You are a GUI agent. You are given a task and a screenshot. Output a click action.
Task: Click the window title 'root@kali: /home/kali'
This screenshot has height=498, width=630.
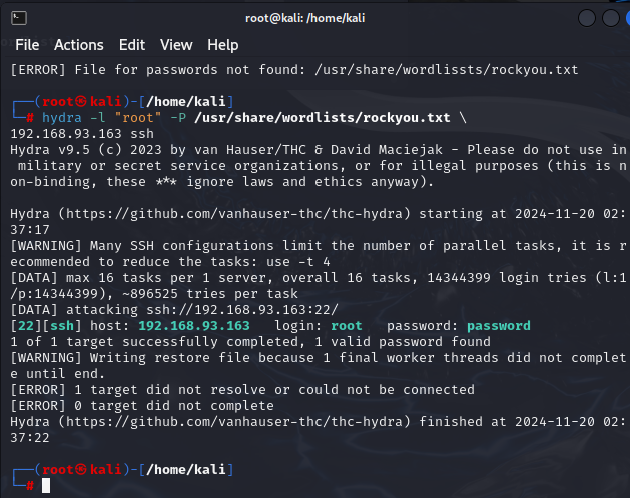[305, 18]
